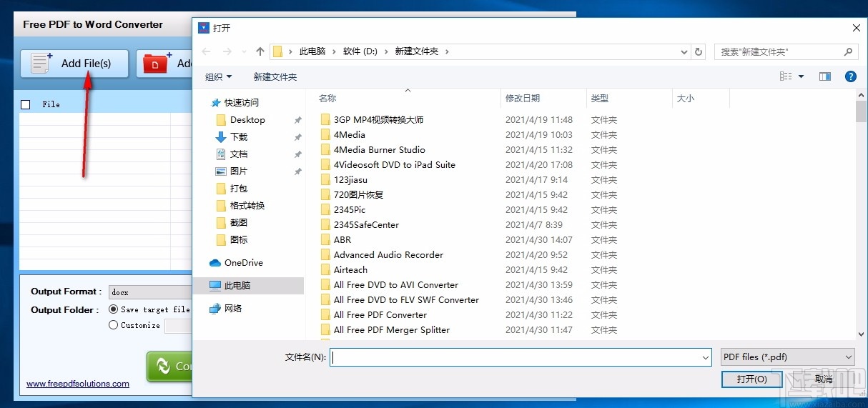This screenshot has height=408, width=868.
Task: Click the change view icon
Action: (786, 76)
